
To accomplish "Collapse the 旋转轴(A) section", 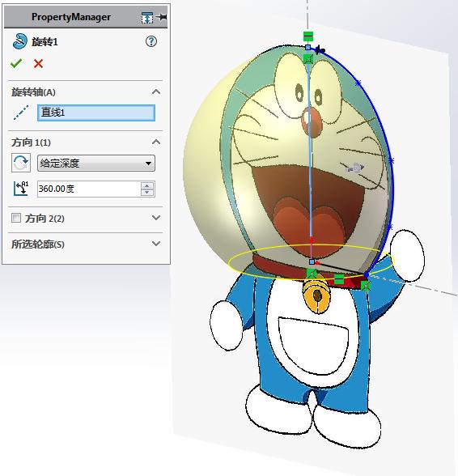I will point(156,92).
